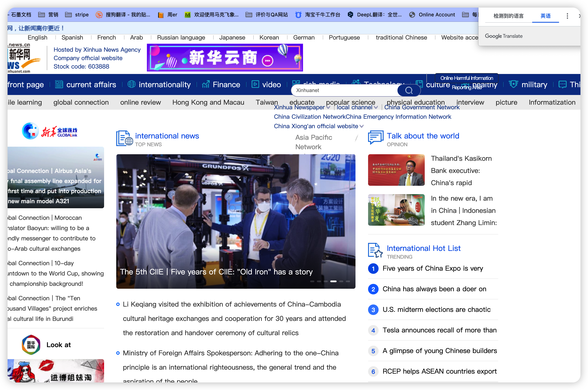Open Google Translate three-dot options menu
588x390 pixels.
pos(567,16)
